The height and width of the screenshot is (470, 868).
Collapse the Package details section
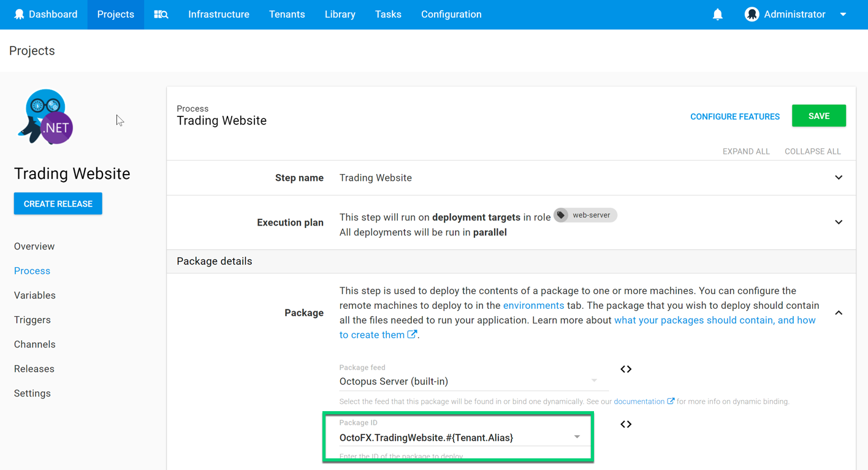pyautogui.click(x=838, y=312)
